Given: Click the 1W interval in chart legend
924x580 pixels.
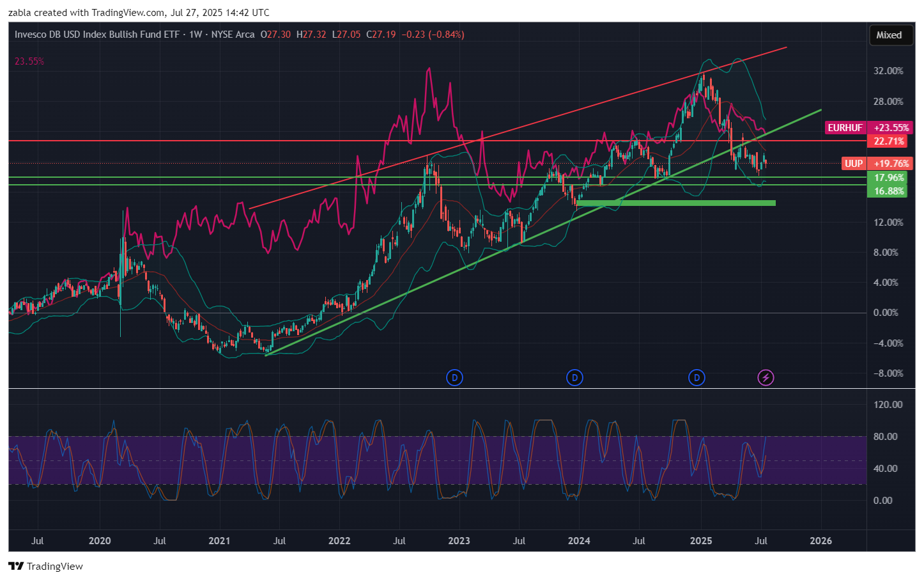Looking at the screenshot, I should coord(196,35).
